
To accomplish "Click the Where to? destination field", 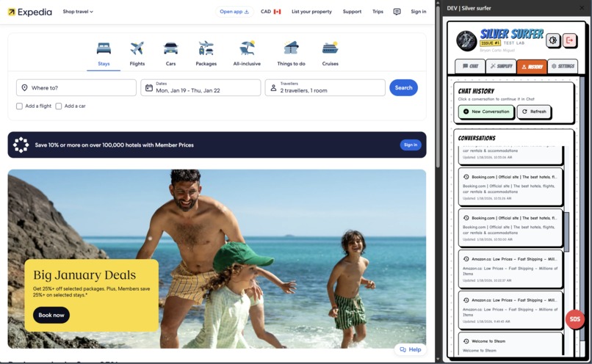I will (76, 87).
